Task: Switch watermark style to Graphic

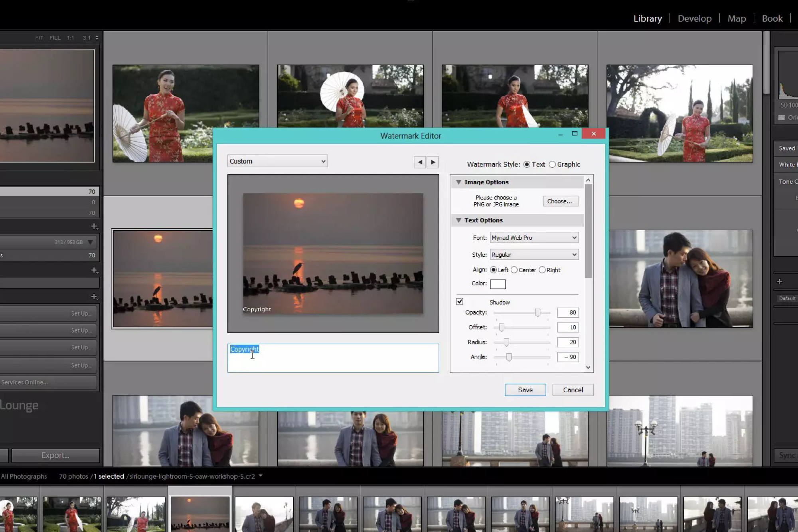Action: tap(553, 164)
